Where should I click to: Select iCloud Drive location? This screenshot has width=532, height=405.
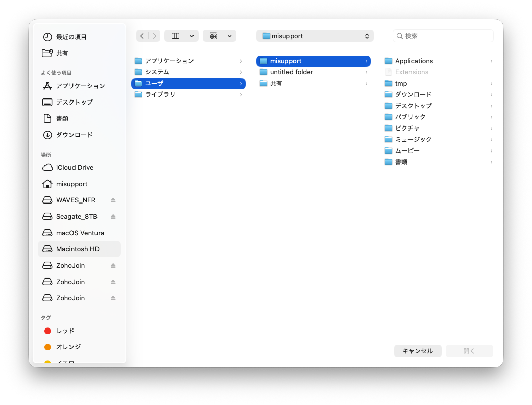point(75,167)
